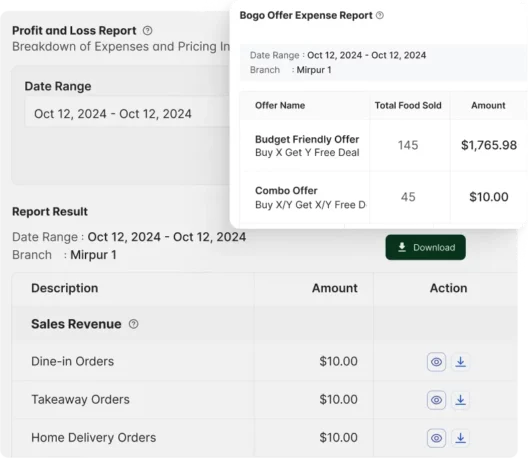Click Mirpur 1 branch in Bogo report
528x469 pixels.
pos(314,70)
